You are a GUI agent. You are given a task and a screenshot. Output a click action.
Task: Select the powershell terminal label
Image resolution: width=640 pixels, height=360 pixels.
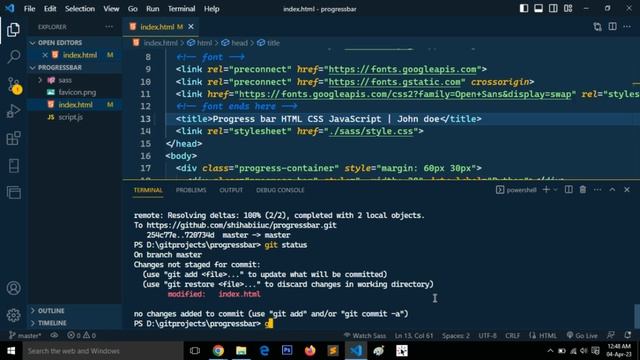[x=516, y=190]
